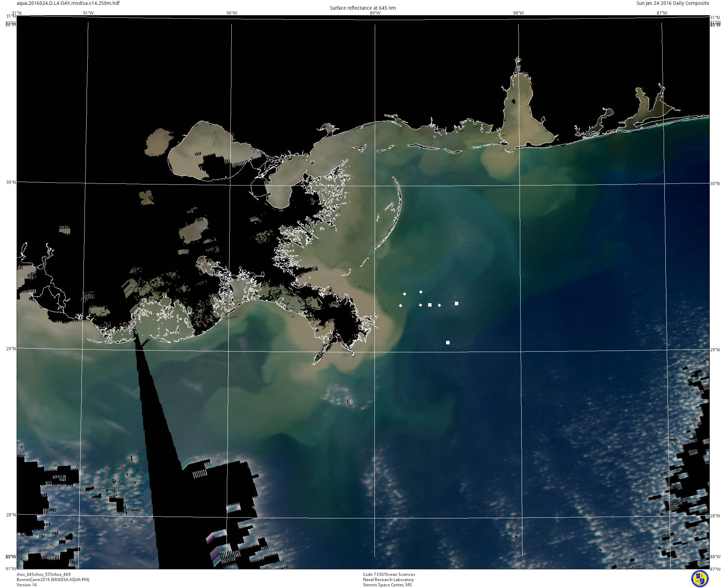726x588 pixels.
Task: Click the aqua.2016024 hdf filename title
Action: 68,3
